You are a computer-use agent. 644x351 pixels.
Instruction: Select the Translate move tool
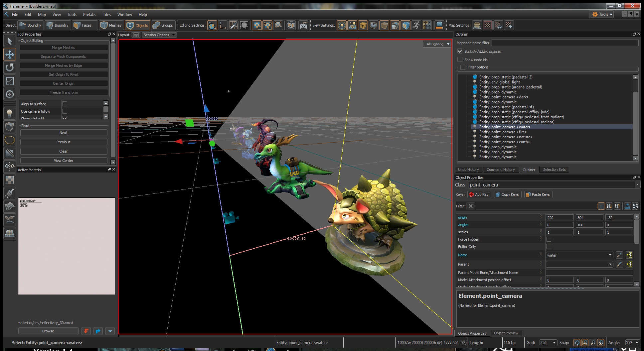pos(10,55)
